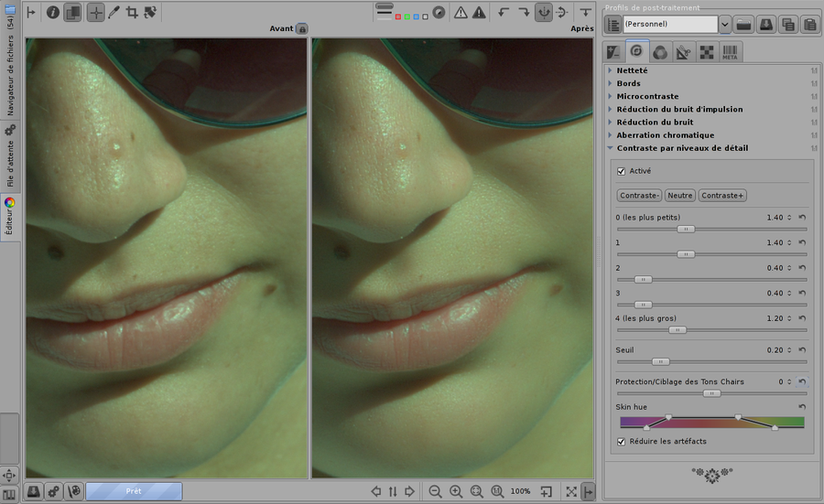The image size is (824, 504).
Task: Uncheck the Activé checkbox
Action: (623, 171)
